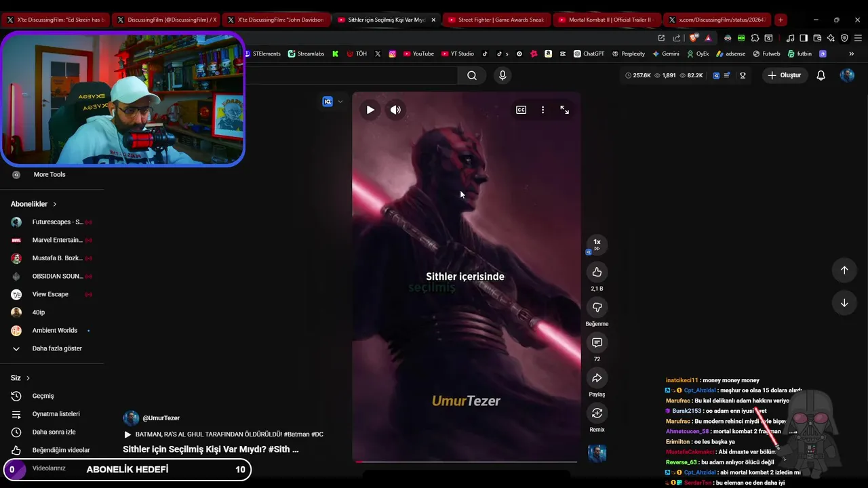The width and height of the screenshot is (868, 488).
Task: Open Gemini bookmark
Action: [x=665, y=54]
